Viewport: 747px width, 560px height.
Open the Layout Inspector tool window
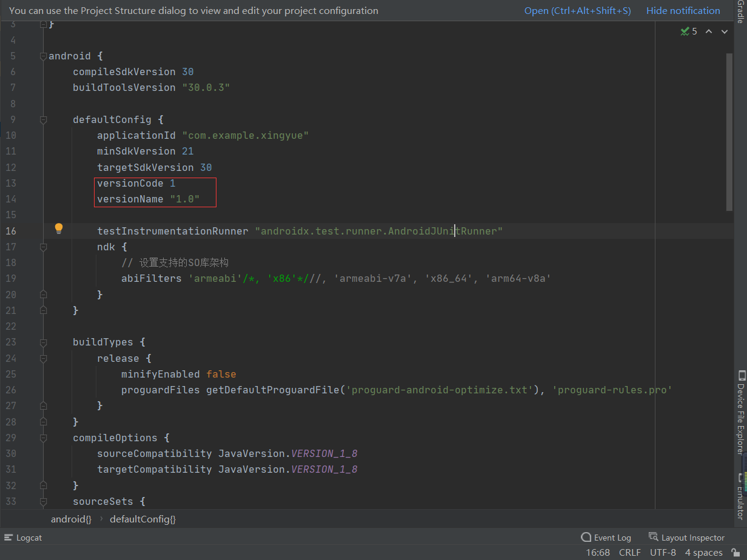(x=686, y=538)
